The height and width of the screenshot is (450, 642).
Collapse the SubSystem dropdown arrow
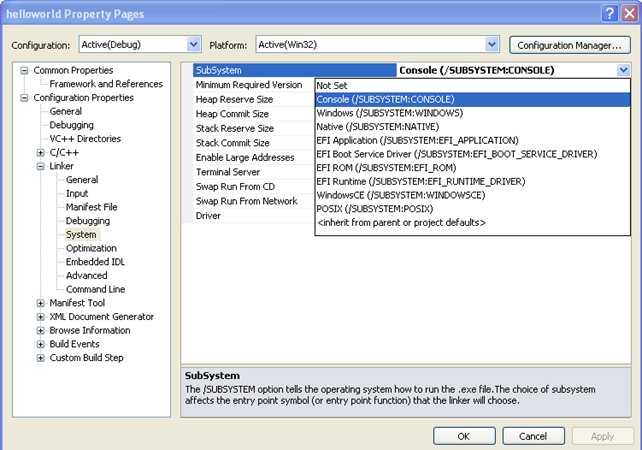tap(624, 70)
